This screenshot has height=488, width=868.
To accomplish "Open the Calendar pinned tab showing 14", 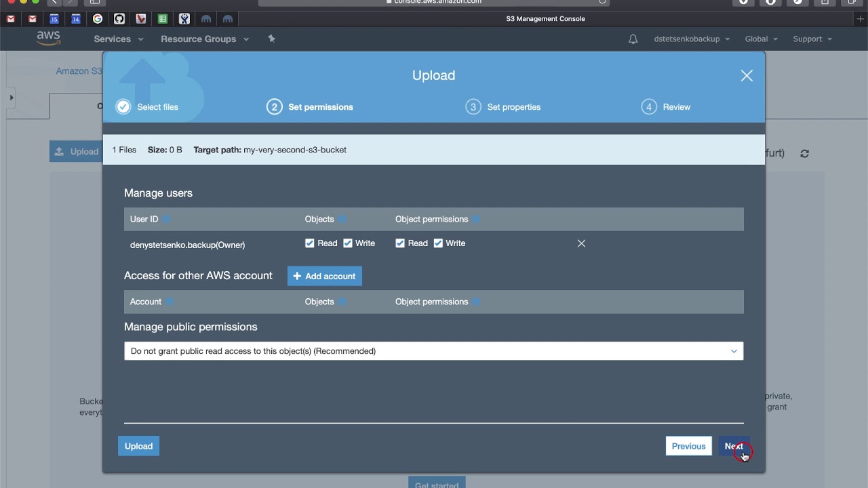I will coord(76,19).
